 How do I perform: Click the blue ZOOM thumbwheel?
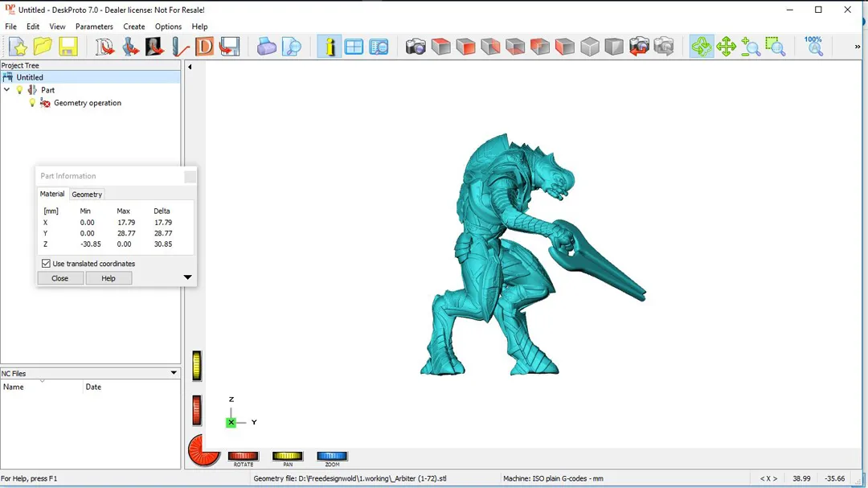[x=332, y=456]
